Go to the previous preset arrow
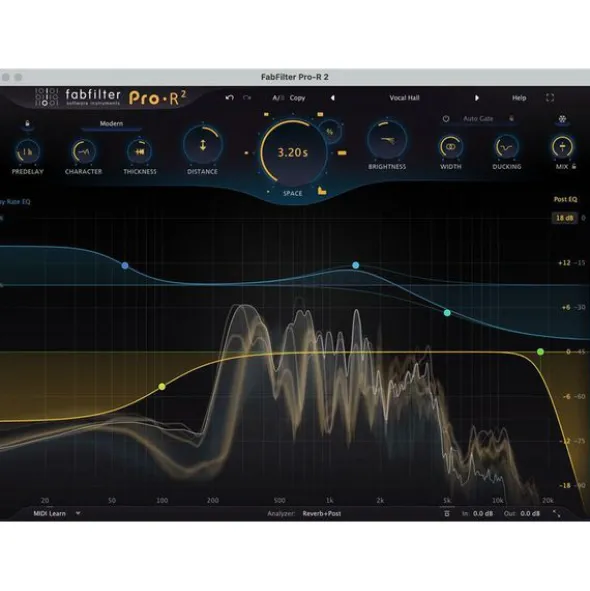This screenshot has height=591, width=590. tap(333, 98)
